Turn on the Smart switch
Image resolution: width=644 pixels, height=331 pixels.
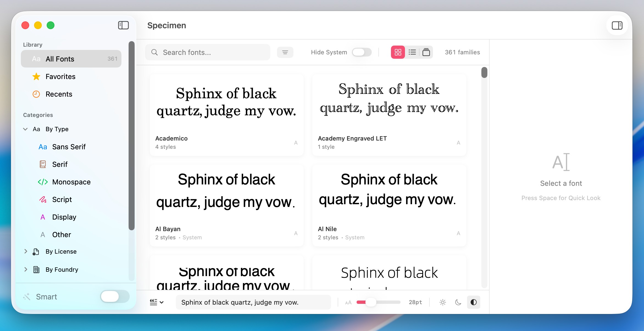point(115,296)
